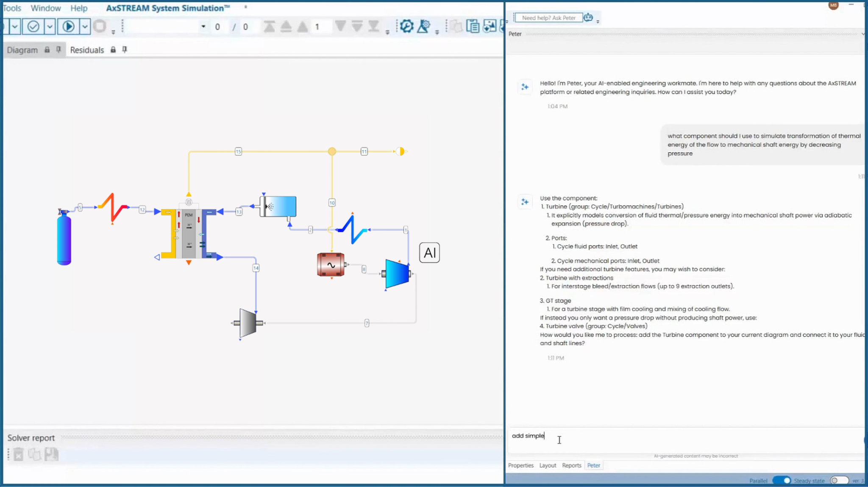The image size is (868, 487).
Task: Open the Help menu
Action: (x=79, y=8)
